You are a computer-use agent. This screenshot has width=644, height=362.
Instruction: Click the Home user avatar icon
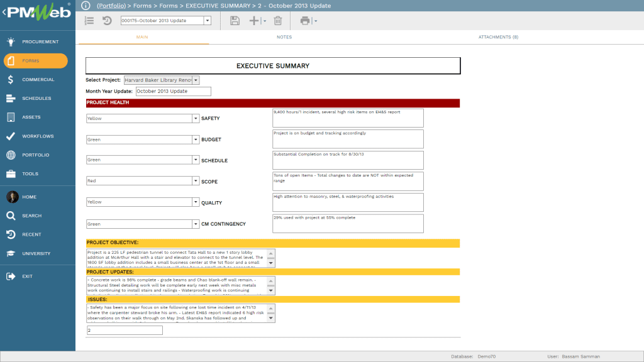tap(13, 197)
